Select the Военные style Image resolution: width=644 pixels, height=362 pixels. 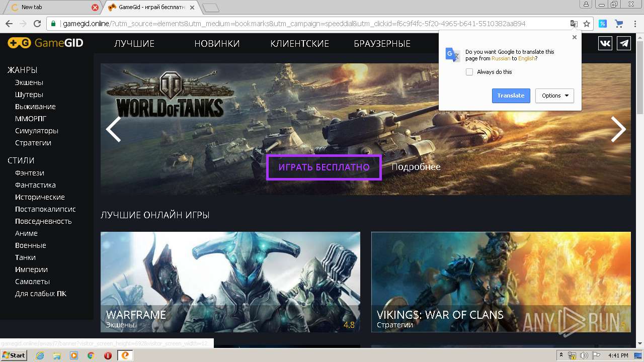click(x=31, y=245)
